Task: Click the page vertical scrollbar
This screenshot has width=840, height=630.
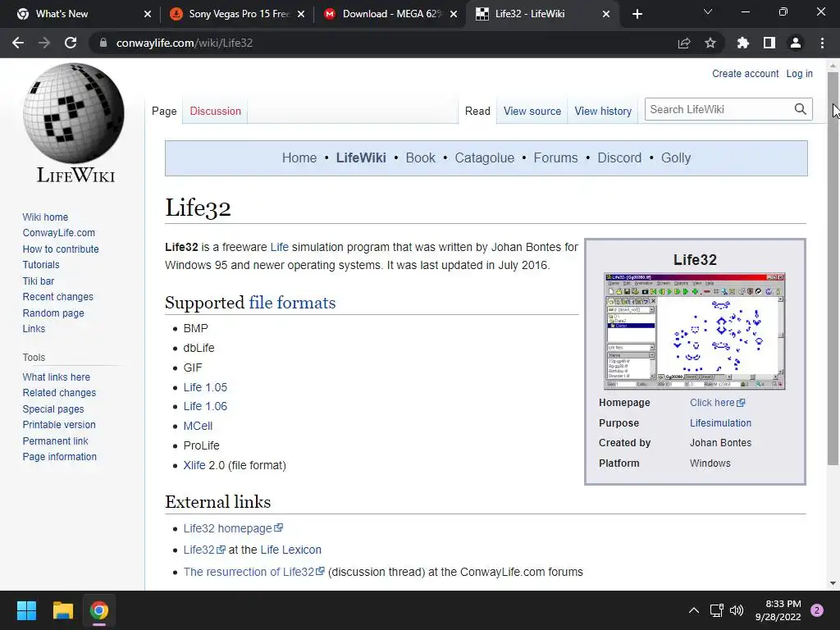Action: click(x=833, y=268)
